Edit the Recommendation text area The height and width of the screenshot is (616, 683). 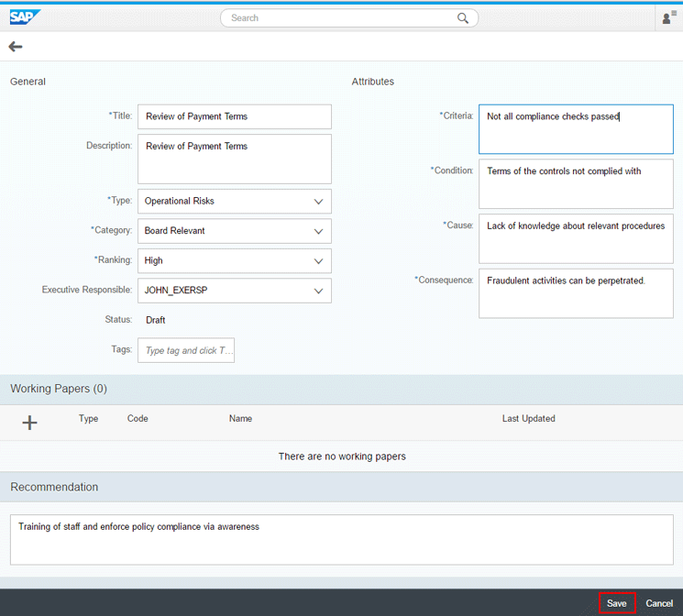pyautogui.click(x=341, y=540)
